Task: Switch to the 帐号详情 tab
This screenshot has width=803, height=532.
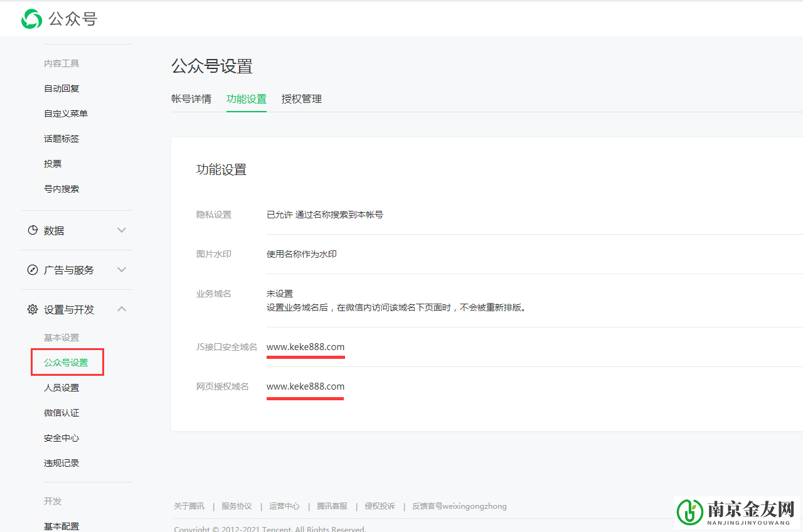Action: pyautogui.click(x=192, y=98)
